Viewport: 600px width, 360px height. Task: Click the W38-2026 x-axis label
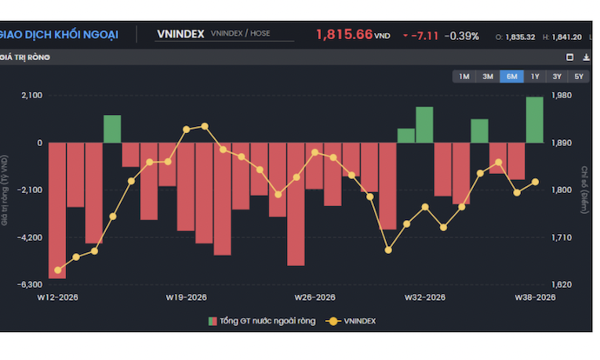coord(535,297)
